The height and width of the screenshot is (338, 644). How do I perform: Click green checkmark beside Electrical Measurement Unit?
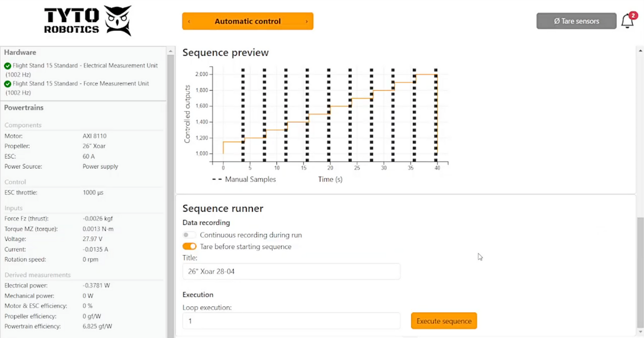click(x=7, y=66)
